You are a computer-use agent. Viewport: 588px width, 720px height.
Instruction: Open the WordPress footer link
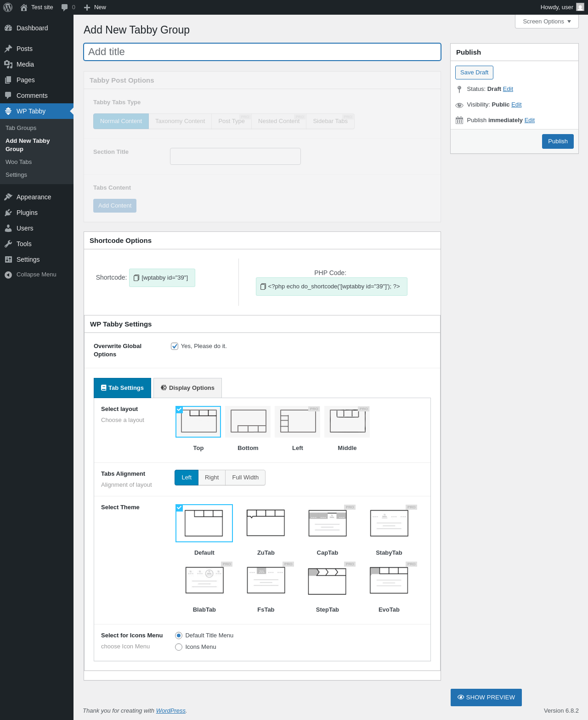pyautogui.click(x=171, y=711)
